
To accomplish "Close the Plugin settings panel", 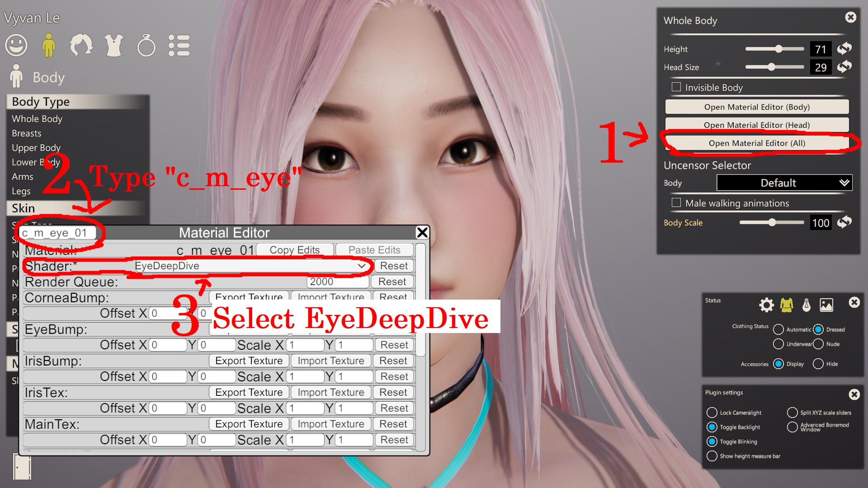I will 854,394.
